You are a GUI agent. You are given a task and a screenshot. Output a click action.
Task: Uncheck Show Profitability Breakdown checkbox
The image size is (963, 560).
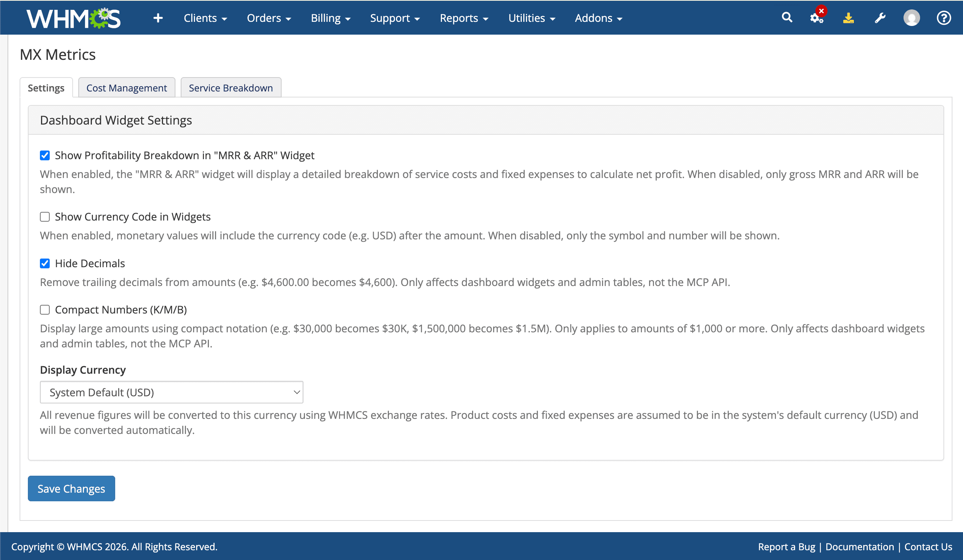(45, 155)
